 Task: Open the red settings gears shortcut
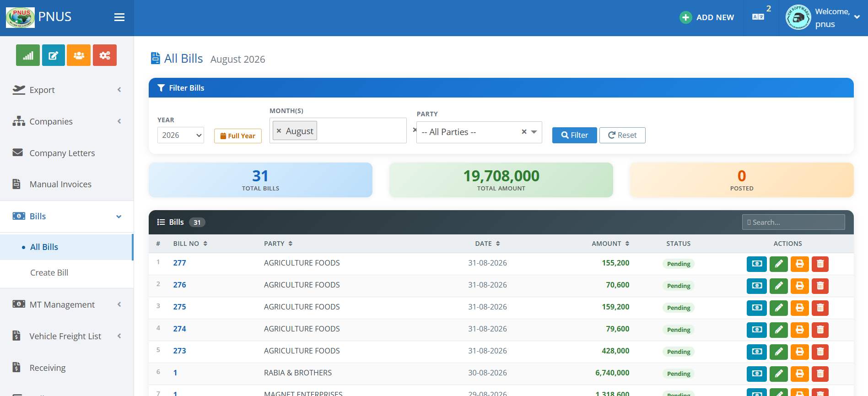tap(105, 55)
